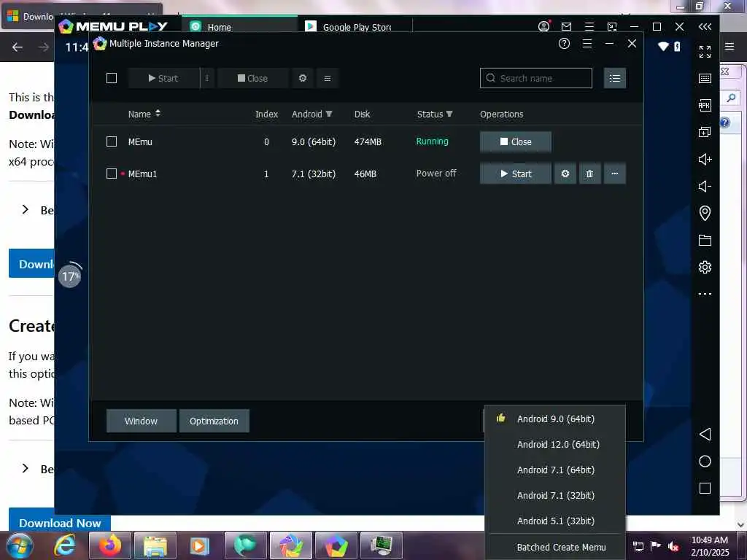Viewport: 747px width, 560px height.
Task: Open the pop-out window icon in MEmu title bar
Action: tap(612, 27)
